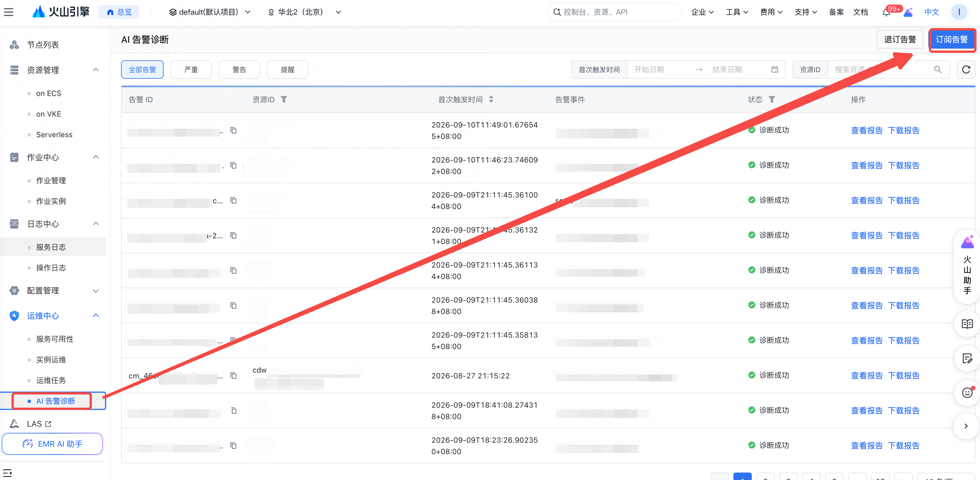The width and height of the screenshot is (980, 480).
Task: Expand the 配置管理 sidebar section
Action: (53, 291)
